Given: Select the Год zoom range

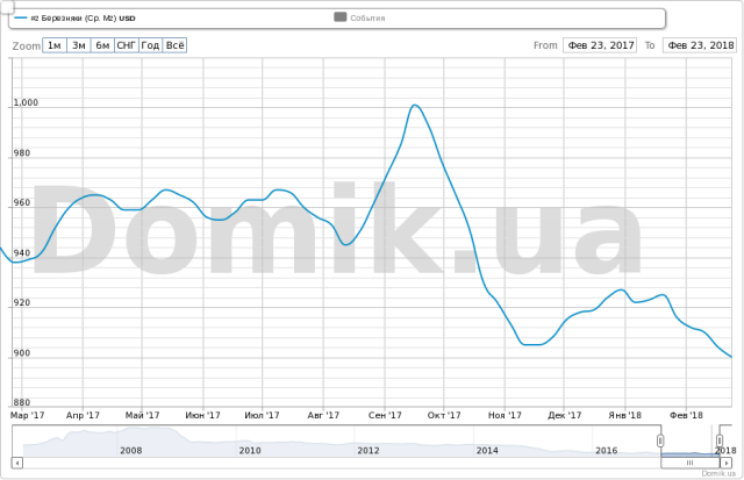Looking at the screenshot, I should pos(150,46).
